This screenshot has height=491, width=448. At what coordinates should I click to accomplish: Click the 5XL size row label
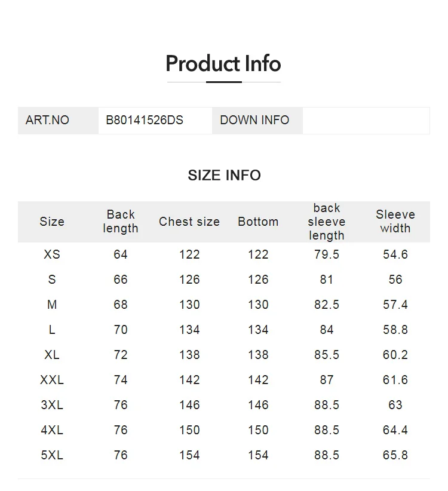click(x=52, y=455)
